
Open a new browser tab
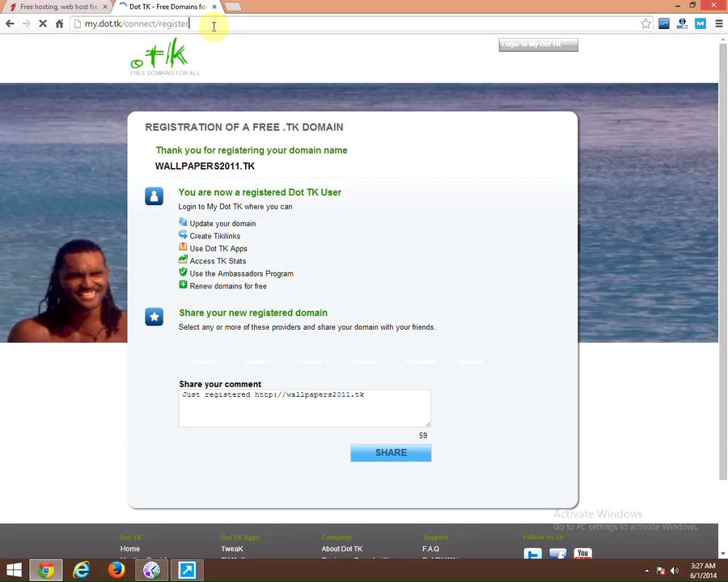[233, 6]
